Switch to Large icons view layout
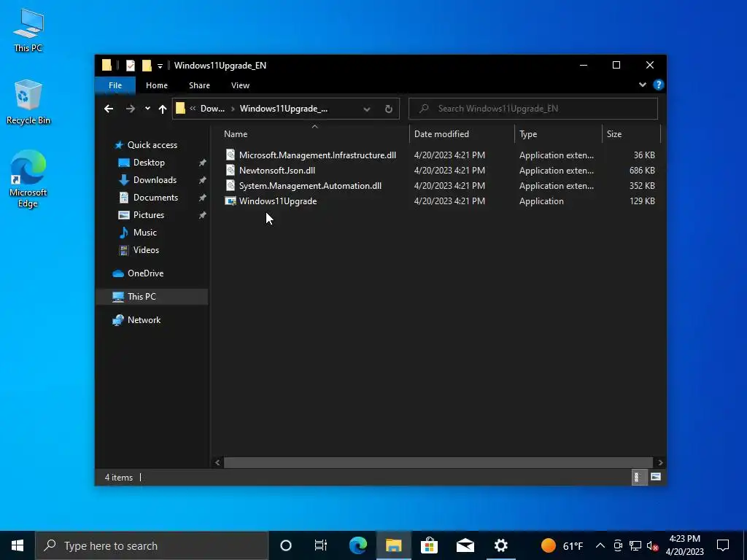The height and width of the screenshot is (560, 747). [x=656, y=477]
